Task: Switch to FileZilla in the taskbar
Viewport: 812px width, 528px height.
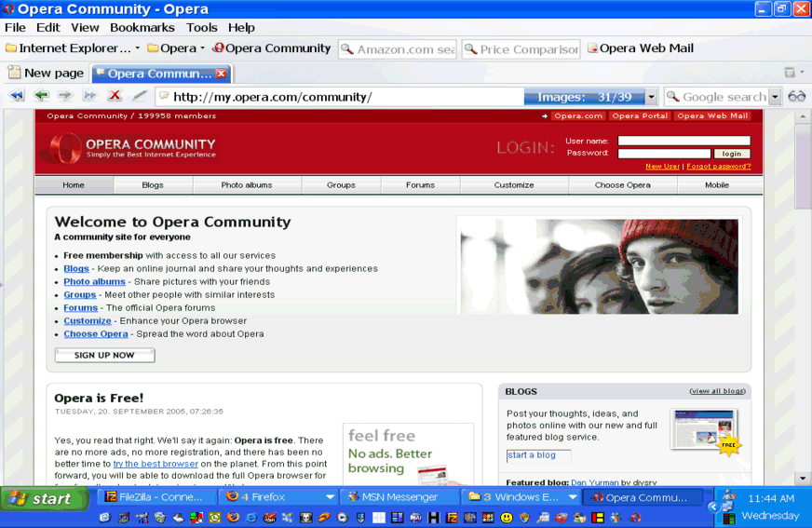Action: [156, 497]
